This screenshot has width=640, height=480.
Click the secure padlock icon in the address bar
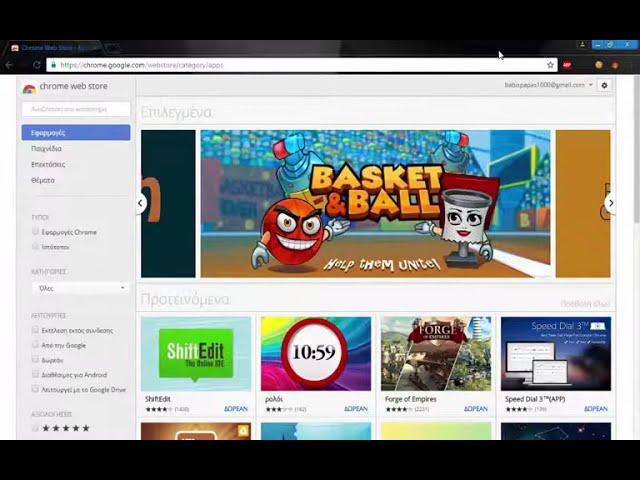coord(53,65)
